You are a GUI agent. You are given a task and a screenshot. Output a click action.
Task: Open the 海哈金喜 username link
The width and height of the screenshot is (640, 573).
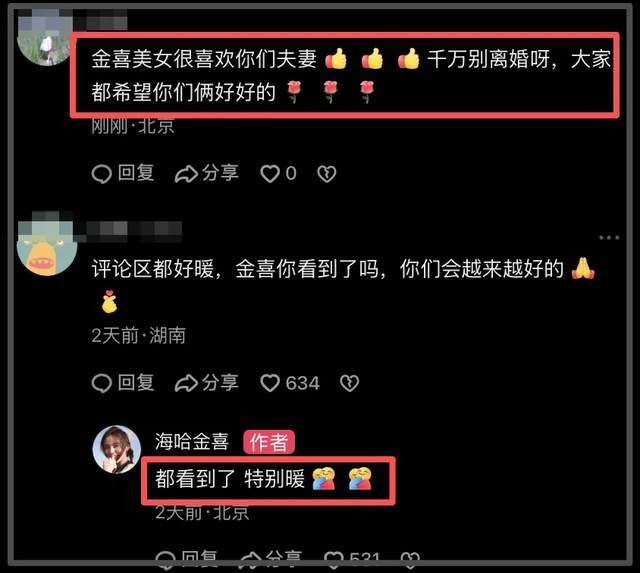tap(192, 442)
